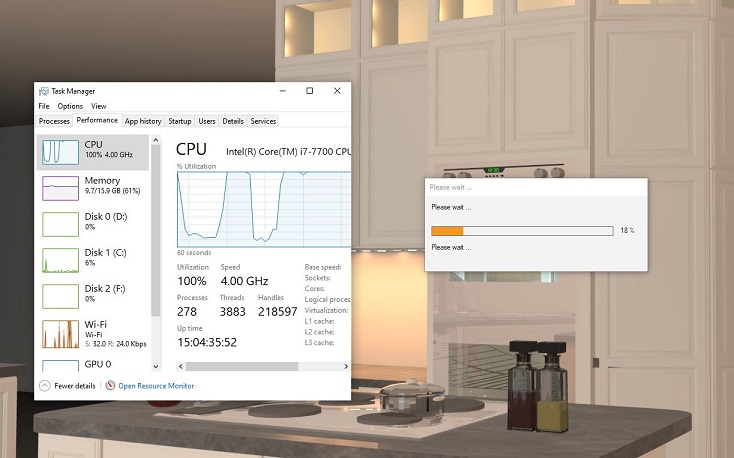Click the Wi-Fi send/receive rate text

point(116,344)
